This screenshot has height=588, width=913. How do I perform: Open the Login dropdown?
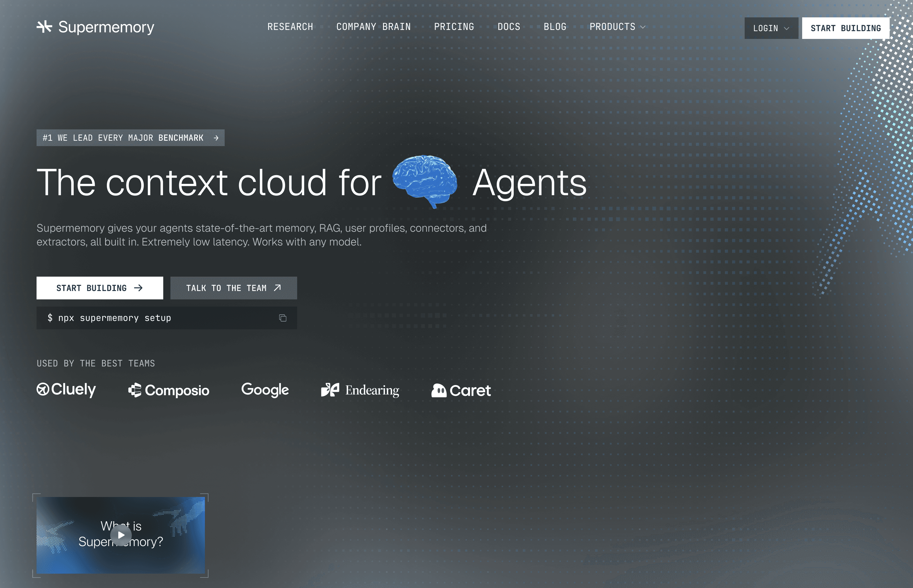pyautogui.click(x=771, y=28)
